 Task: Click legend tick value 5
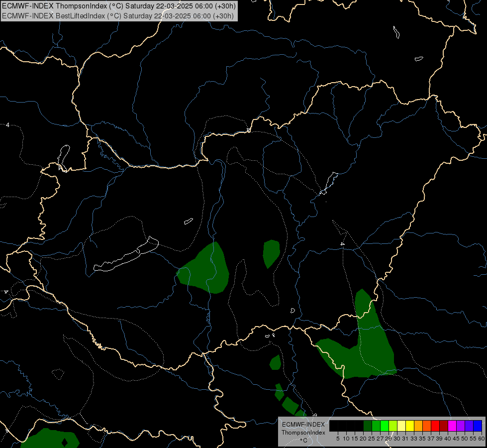click(x=338, y=439)
